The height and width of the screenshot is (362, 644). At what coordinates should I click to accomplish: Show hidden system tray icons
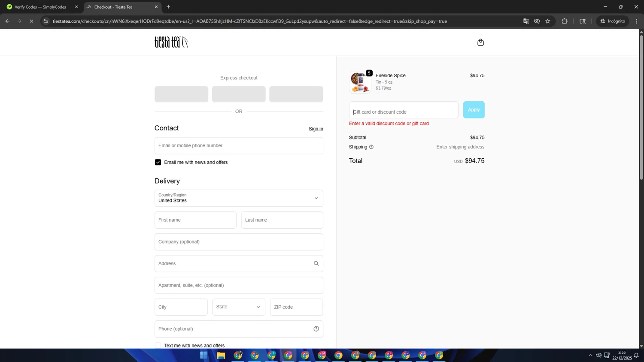tap(590, 355)
